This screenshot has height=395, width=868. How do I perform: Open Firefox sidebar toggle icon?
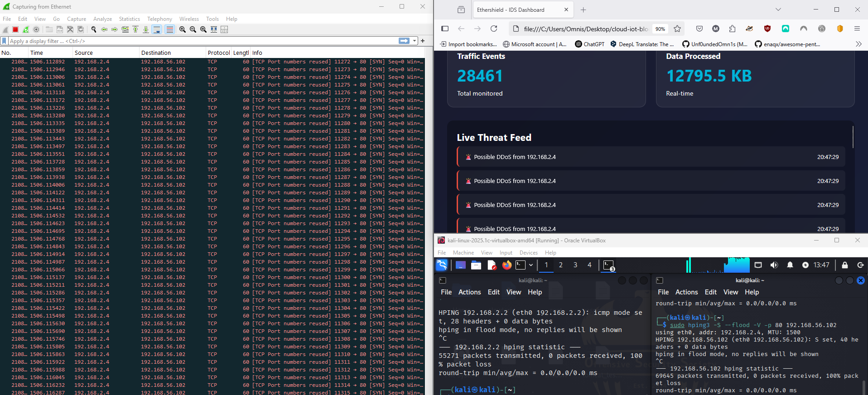(x=445, y=29)
